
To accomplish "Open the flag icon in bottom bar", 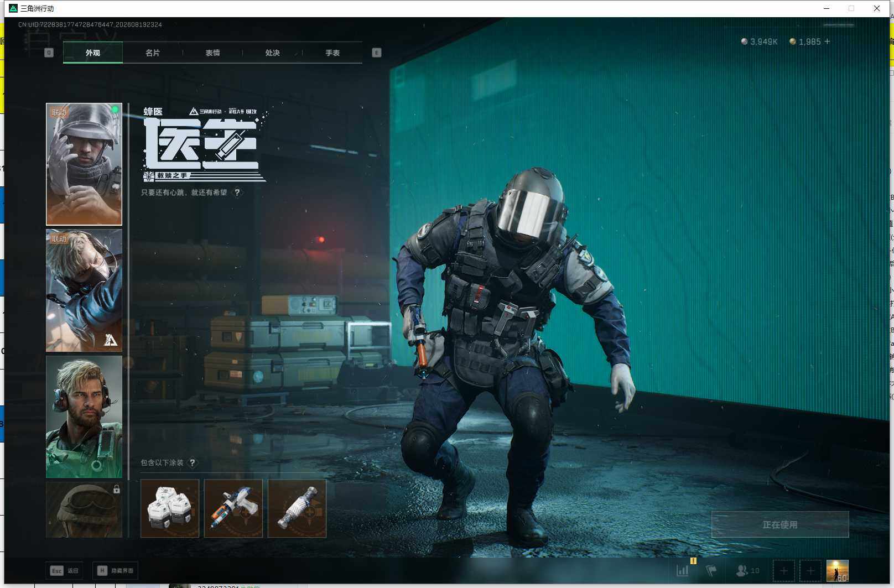I will 711,570.
